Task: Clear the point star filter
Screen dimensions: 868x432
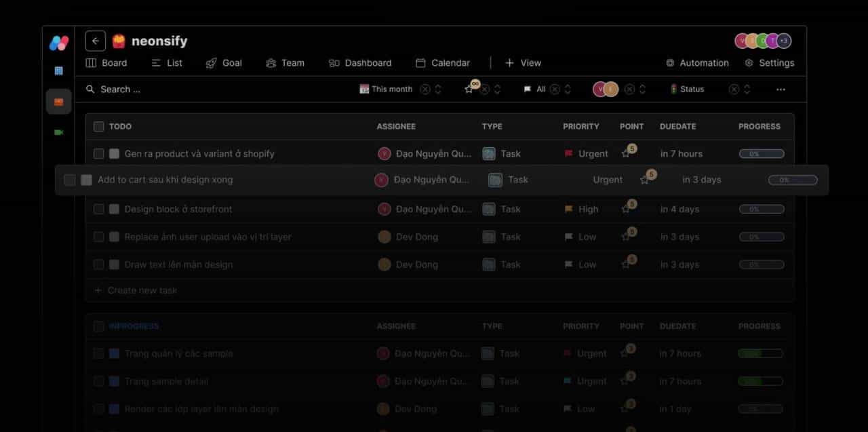Action: coord(485,89)
